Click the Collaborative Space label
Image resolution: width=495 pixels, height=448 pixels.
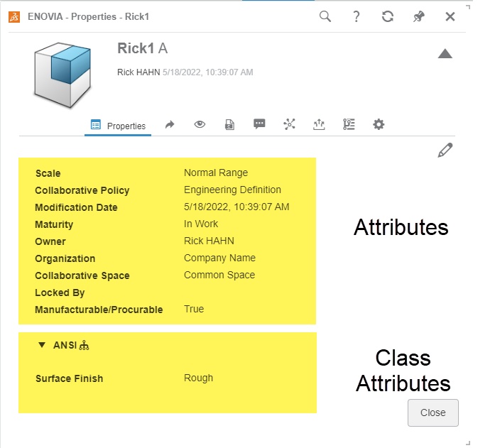point(82,275)
